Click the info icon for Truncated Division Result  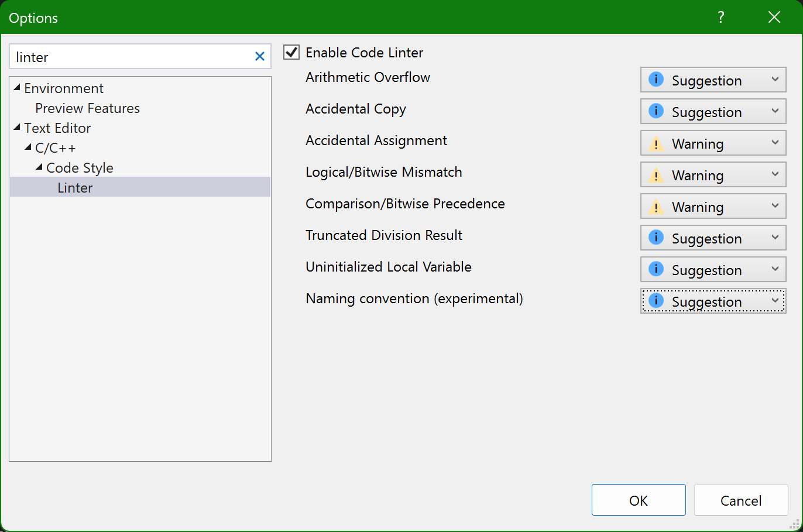tap(656, 238)
